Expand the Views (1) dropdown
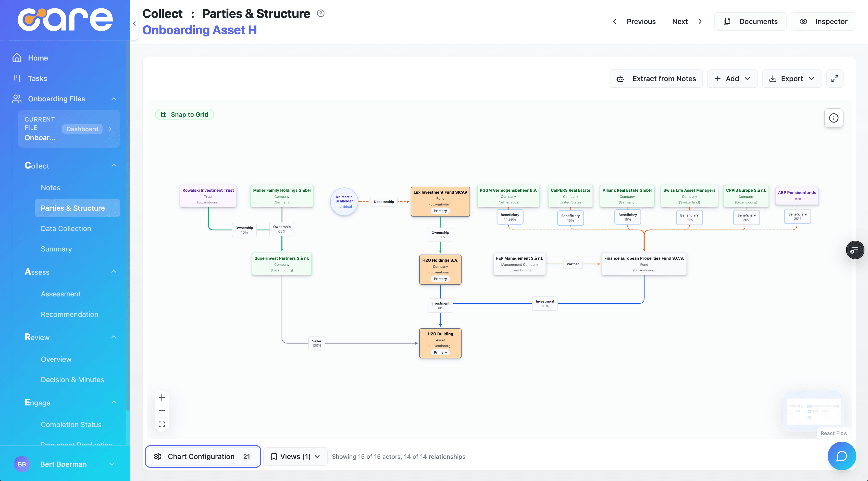 pyautogui.click(x=295, y=456)
